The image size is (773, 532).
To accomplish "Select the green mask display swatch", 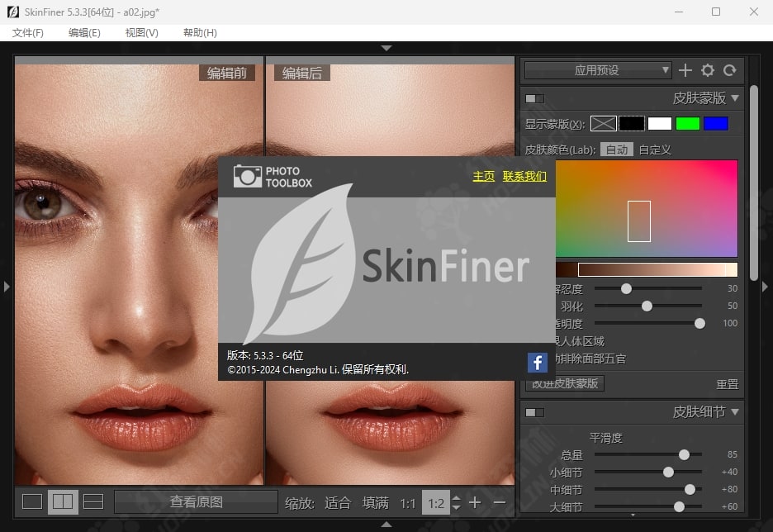I will click(x=688, y=123).
